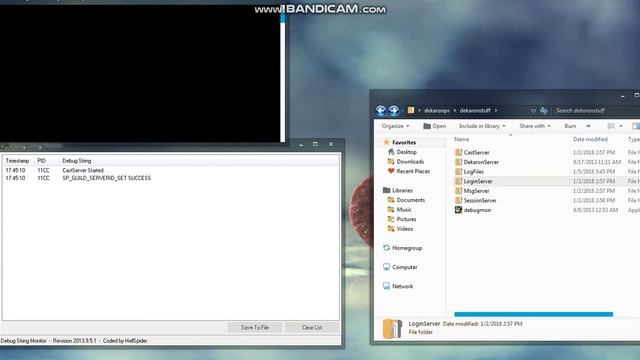Expand Share with dropdown
The width and height of the screenshot is (640, 360).
[x=535, y=126]
